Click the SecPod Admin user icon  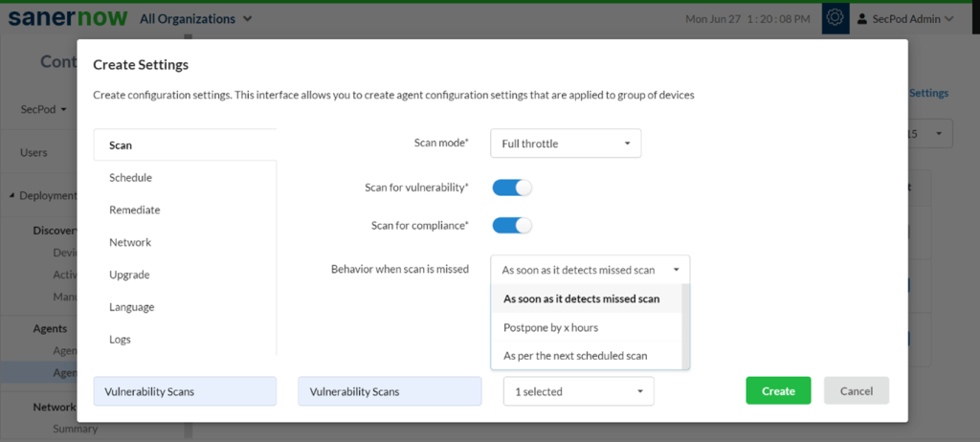(862, 18)
